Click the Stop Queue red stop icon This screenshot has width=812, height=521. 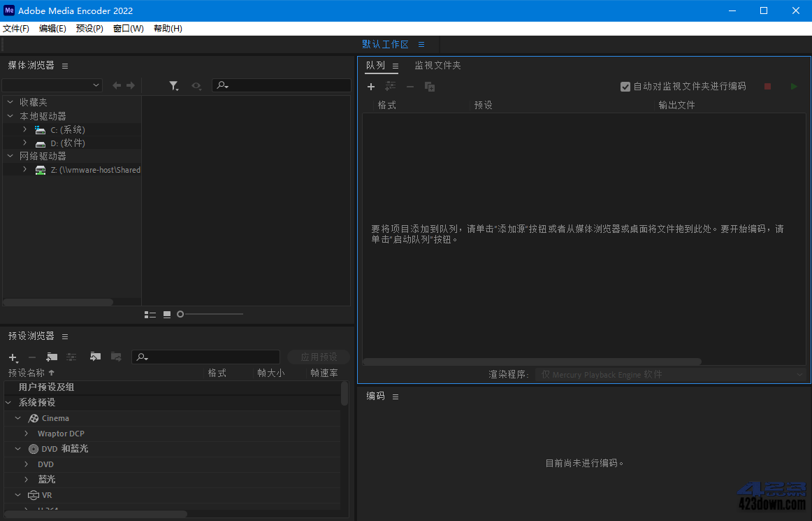click(x=767, y=86)
